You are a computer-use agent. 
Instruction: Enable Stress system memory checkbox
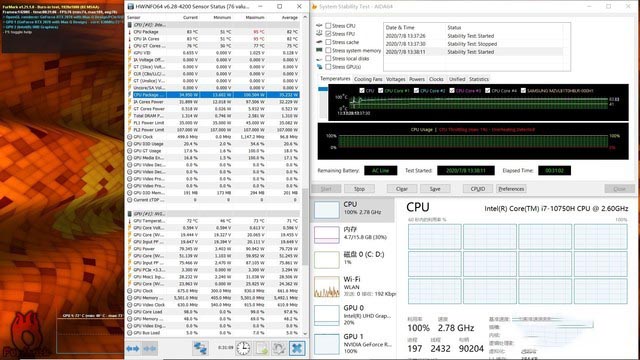(328, 50)
